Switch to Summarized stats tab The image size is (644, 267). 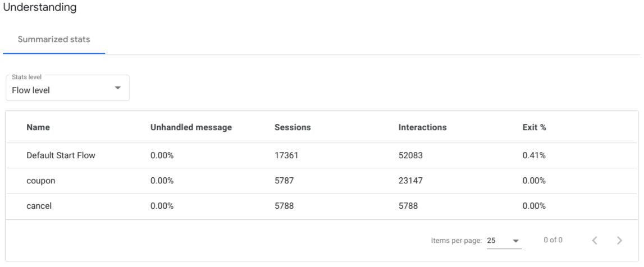pyautogui.click(x=54, y=40)
